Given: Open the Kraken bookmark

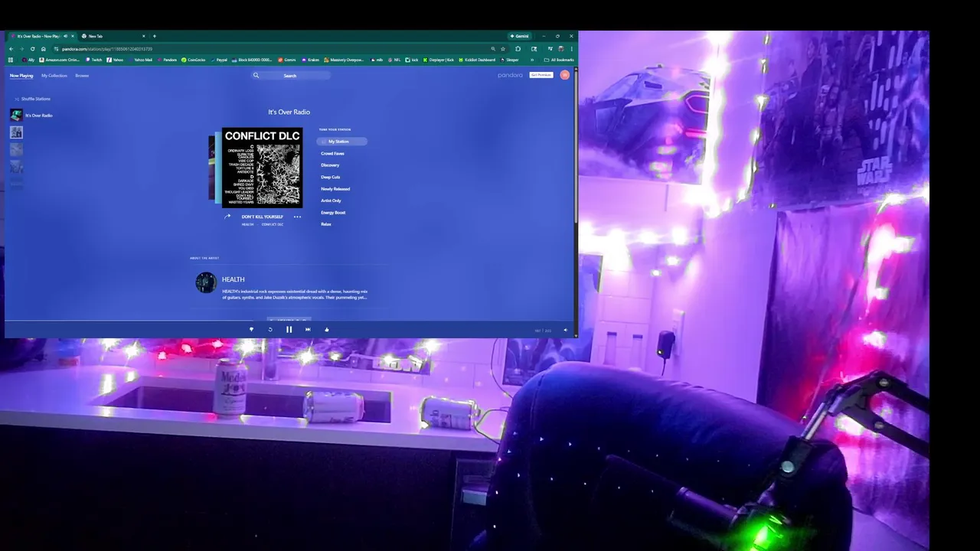Looking at the screenshot, I should pos(310,60).
